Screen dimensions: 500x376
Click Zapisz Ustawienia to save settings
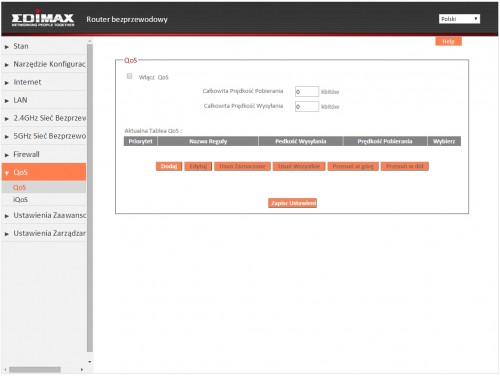coord(292,203)
